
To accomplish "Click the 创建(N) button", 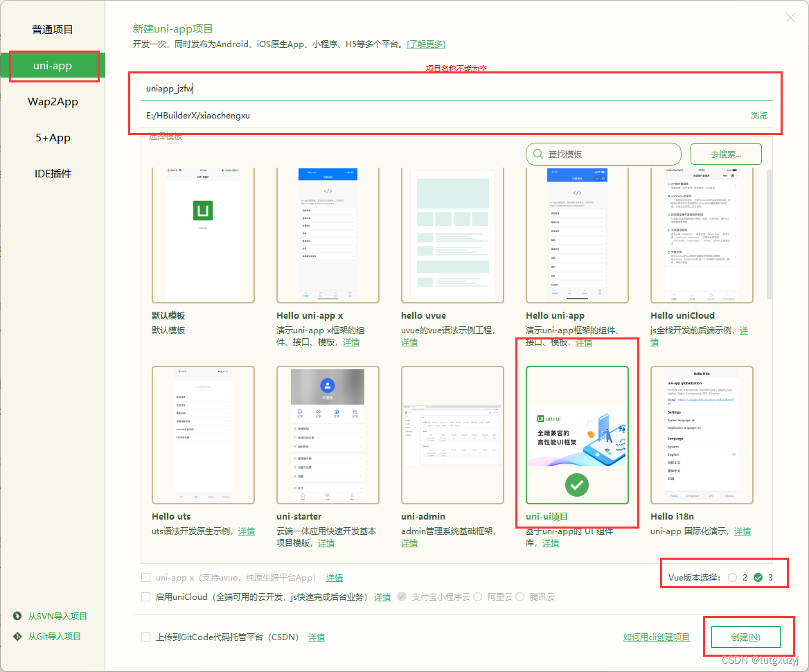I will pos(745,637).
